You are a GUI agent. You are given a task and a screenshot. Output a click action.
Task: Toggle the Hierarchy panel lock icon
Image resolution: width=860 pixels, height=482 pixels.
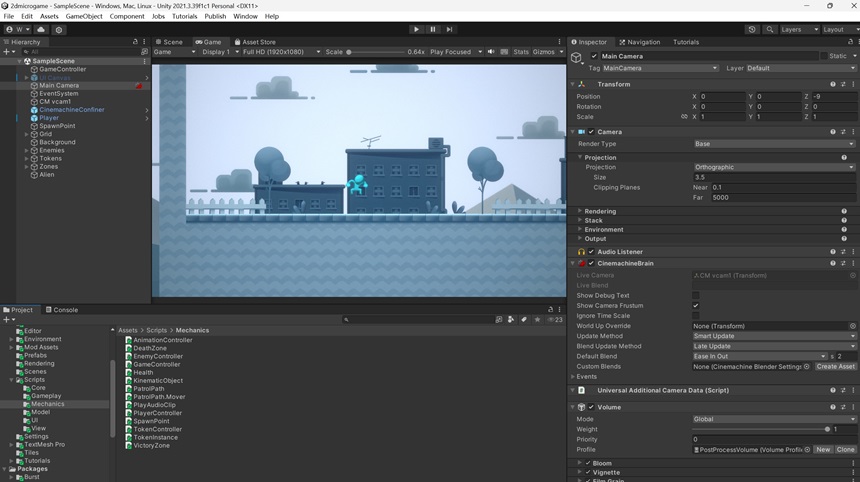[x=135, y=42]
